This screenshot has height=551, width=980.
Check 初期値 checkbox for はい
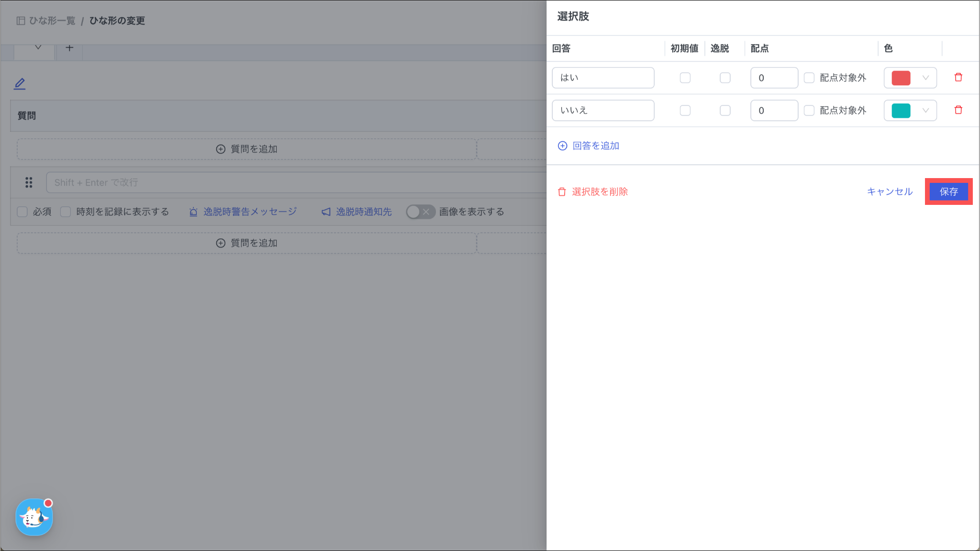pos(685,78)
